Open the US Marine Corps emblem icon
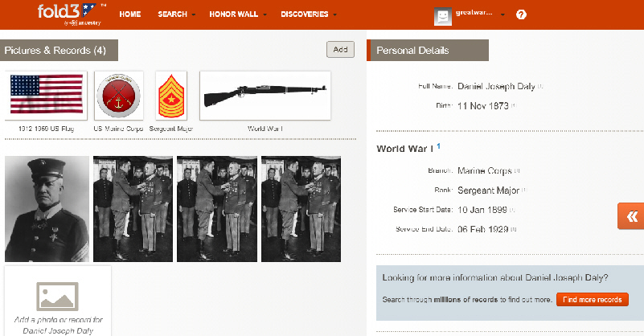Viewport: 644px width, 336px height. pyautogui.click(x=118, y=95)
